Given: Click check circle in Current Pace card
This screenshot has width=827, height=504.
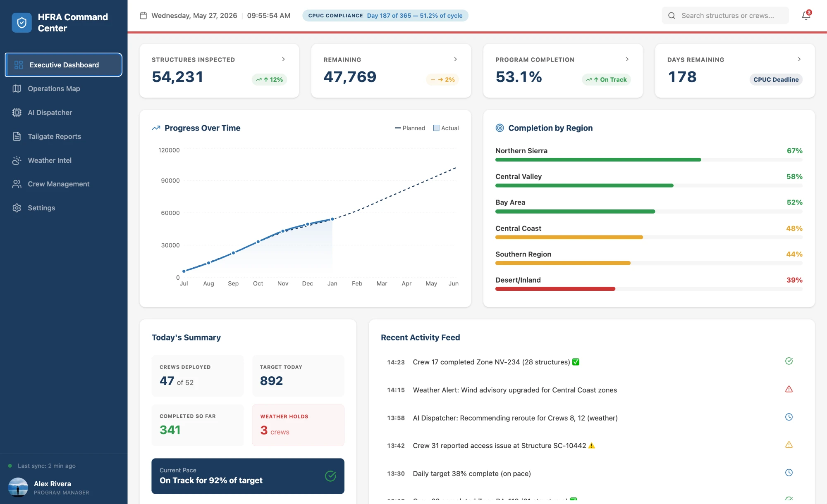Looking at the screenshot, I should [x=330, y=476].
